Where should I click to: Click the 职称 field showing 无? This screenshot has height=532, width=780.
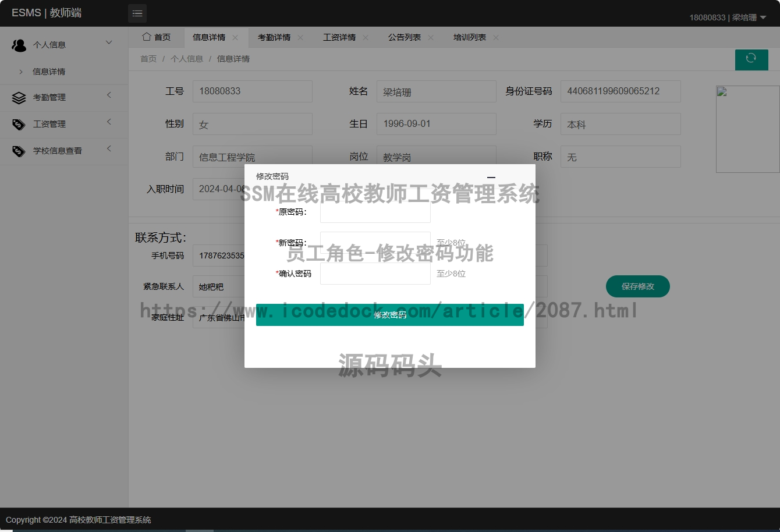click(621, 157)
